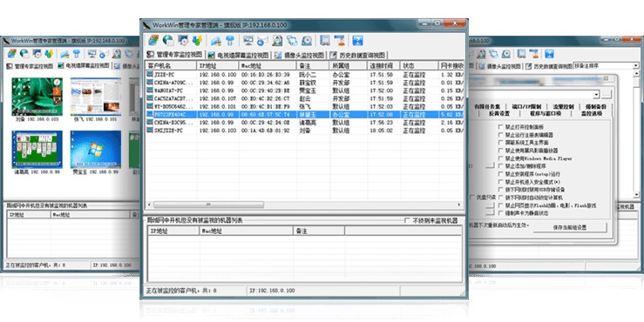The height and width of the screenshot is (322, 644).
Task: Click the blue book icon in right window toolbar
Action: (x=522, y=54)
